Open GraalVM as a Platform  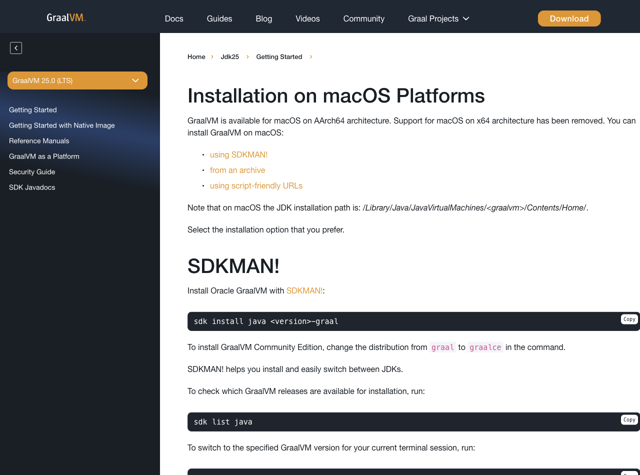pyautogui.click(x=44, y=156)
